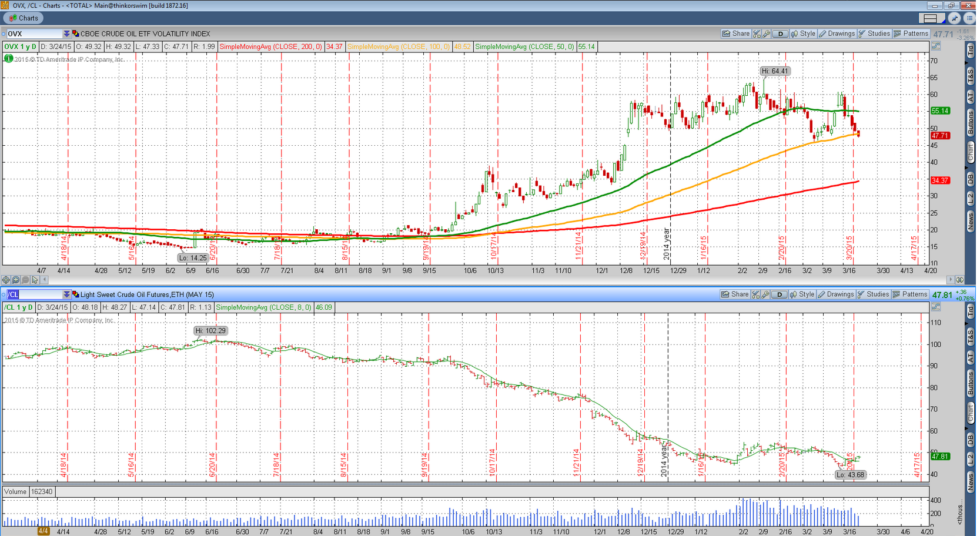Open quick study icon in /CL toolbar
The image size is (980, 536).
coord(755,294)
